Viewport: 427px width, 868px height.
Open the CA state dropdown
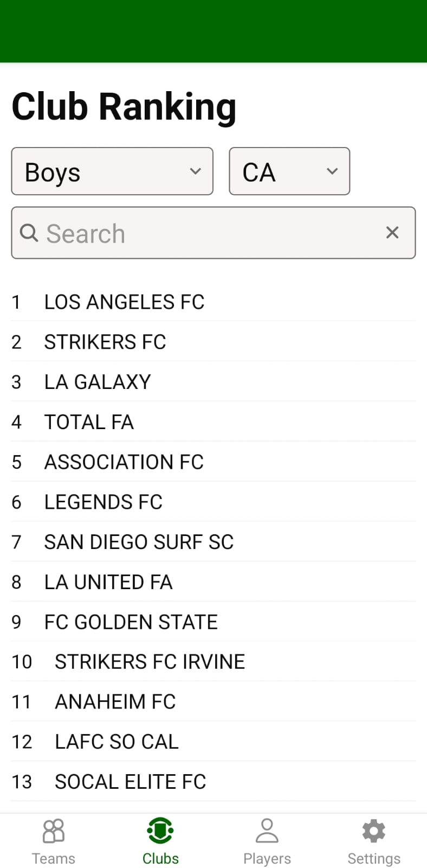tap(289, 171)
